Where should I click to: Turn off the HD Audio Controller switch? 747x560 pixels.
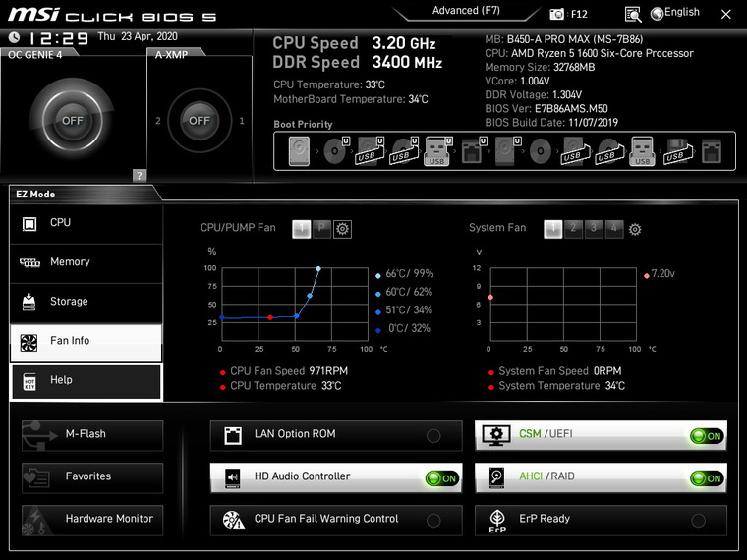(442, 478)
